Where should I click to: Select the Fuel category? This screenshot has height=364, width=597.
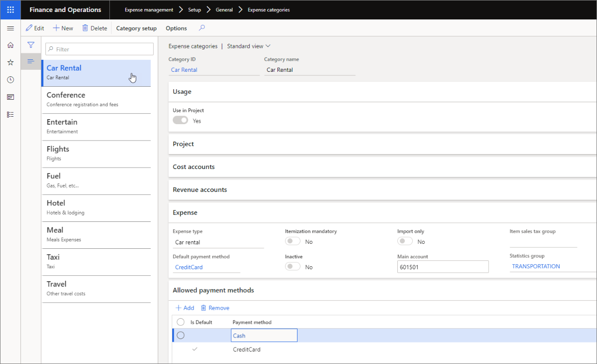96,181
